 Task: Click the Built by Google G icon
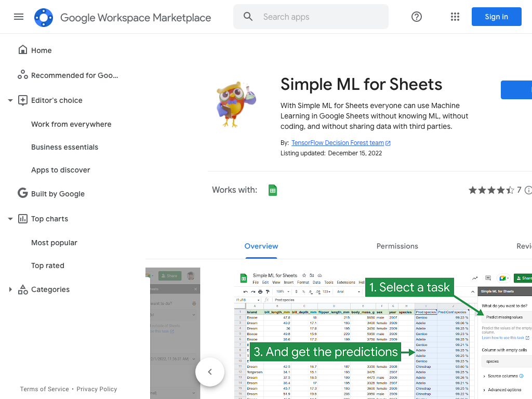click(x=23, y=193)
